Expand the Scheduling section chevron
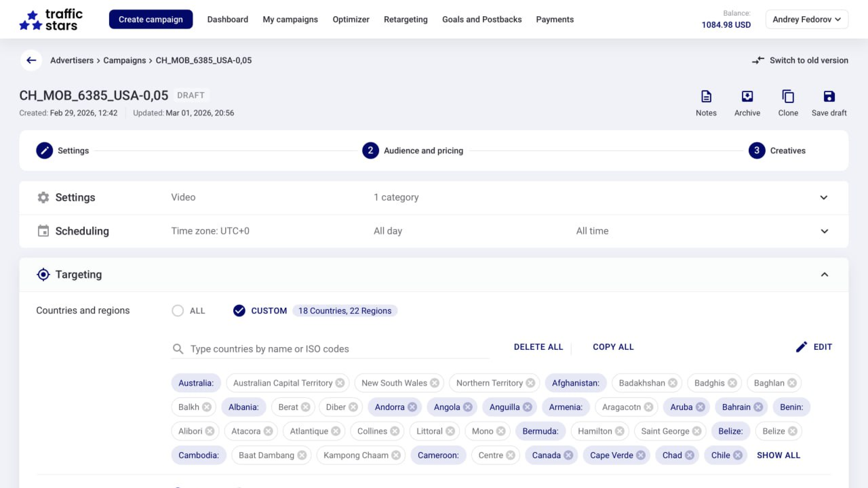This screenshot has height=488, width=868. (x=824, y=231)
